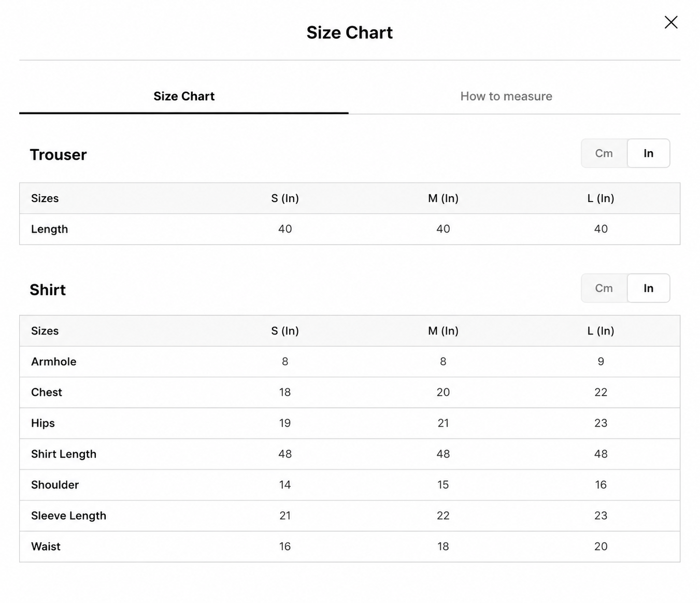Image resolution: width=700 pixels, height=603 pixels.
Task: Select the Size Chart tab
Action: click(x=184, y=96)
